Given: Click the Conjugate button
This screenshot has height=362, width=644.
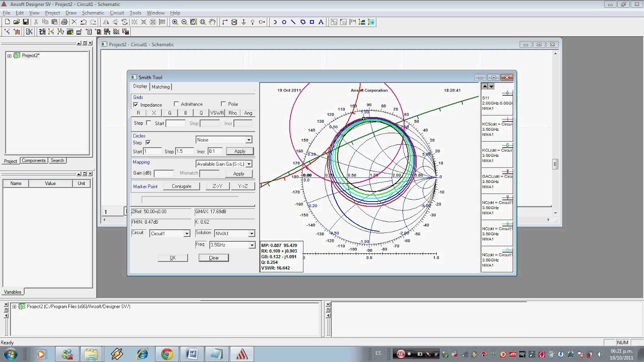Looking at the screenshot, I should click(182, 187).
